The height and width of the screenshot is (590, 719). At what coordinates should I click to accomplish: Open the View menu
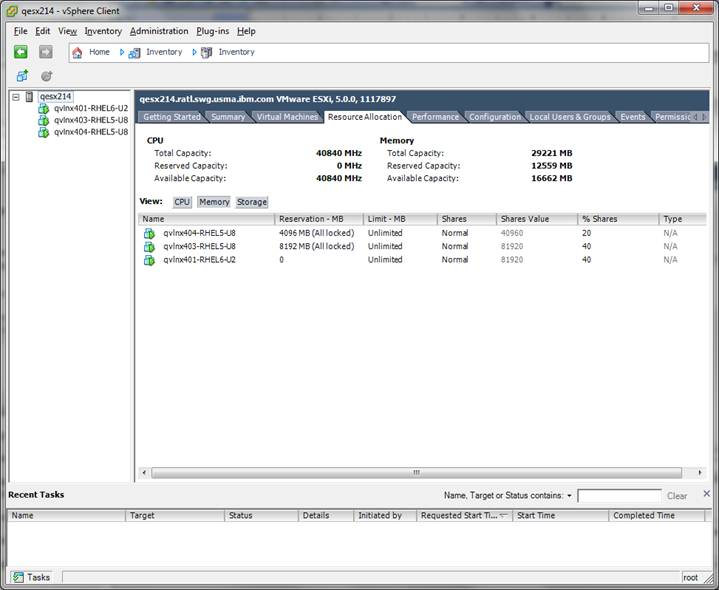(x=67, y=31)
